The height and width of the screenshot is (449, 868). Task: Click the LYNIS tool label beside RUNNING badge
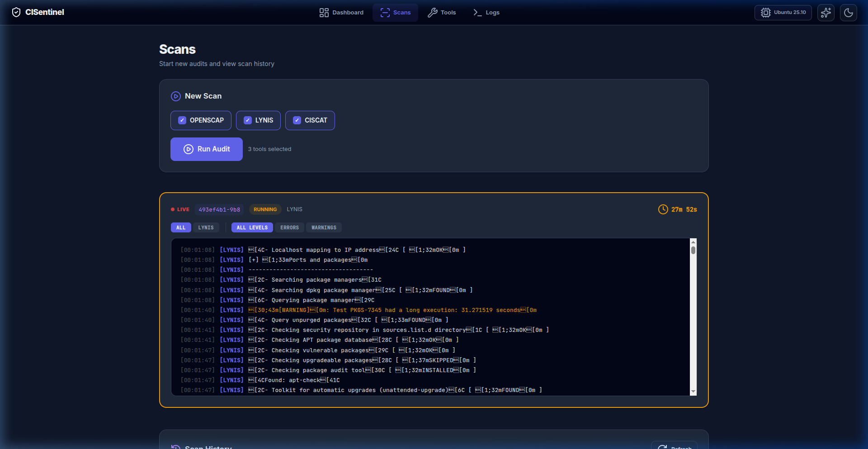point(294,209)
